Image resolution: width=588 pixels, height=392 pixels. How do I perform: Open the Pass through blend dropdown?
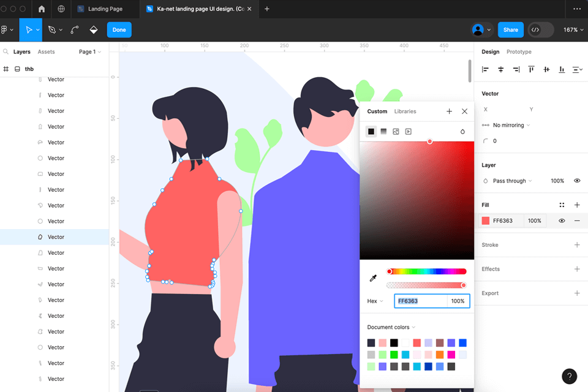[x=512, y=181]
